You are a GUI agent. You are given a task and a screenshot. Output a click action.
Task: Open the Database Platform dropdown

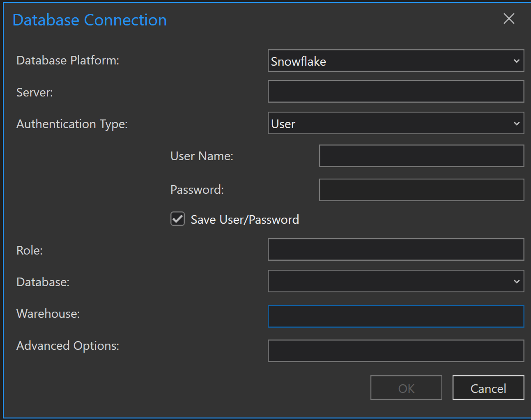click(395, 61)
